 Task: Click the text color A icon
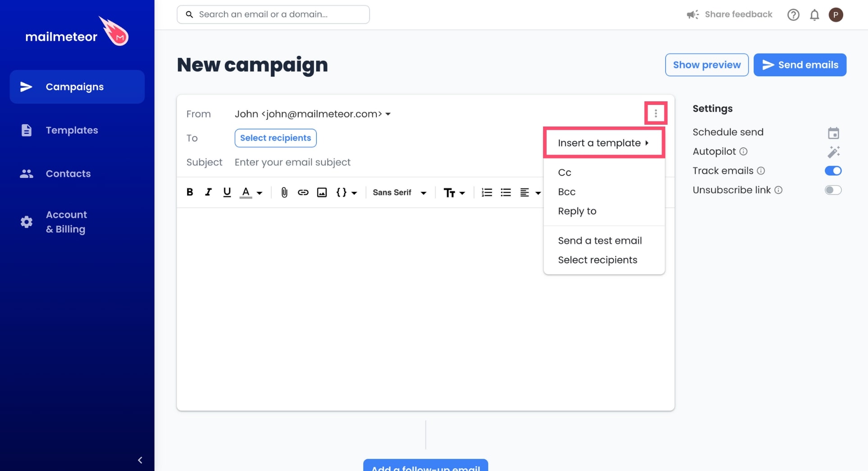pyautogui.click(x=246, y=192)
